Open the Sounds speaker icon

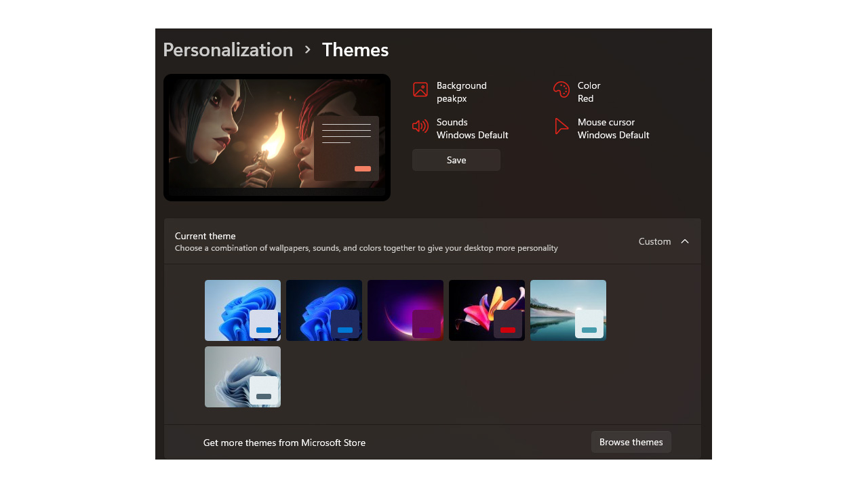pyautogui.click(x=420, y=126)
